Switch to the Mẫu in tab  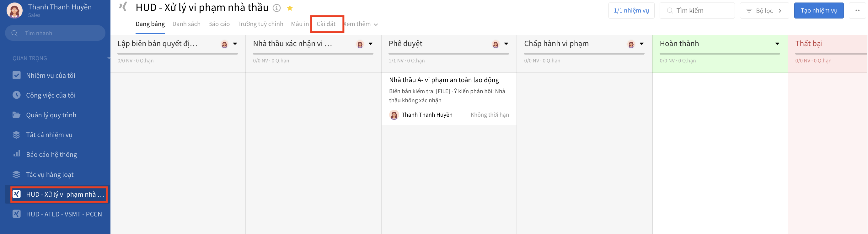(300, 24)
